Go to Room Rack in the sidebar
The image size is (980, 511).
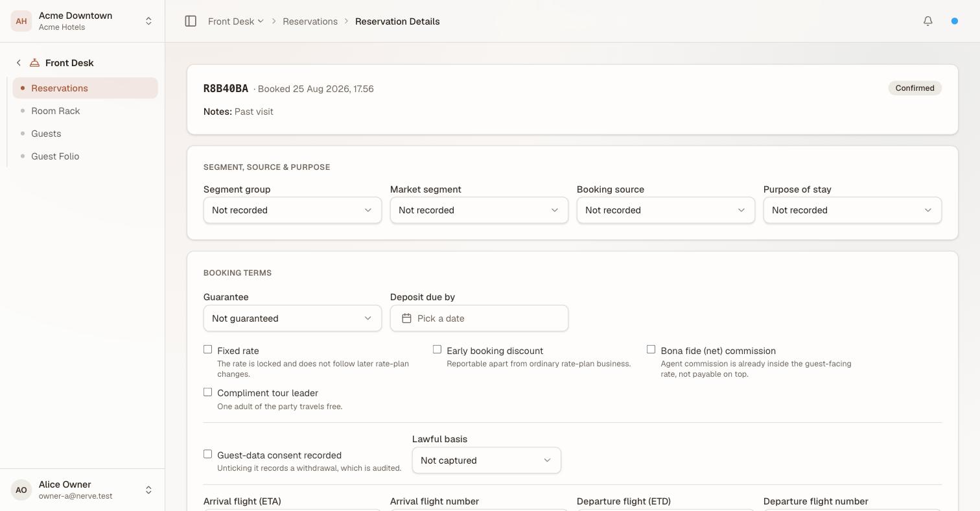85,111
